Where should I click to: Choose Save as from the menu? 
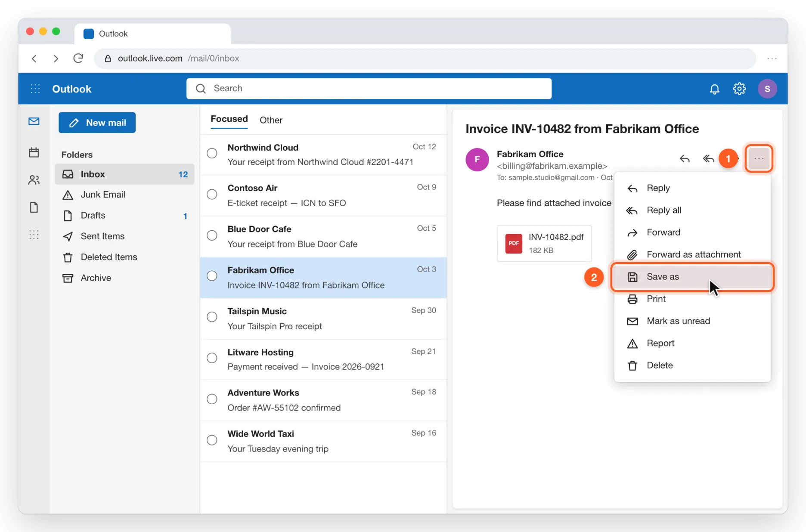(692, 277)
